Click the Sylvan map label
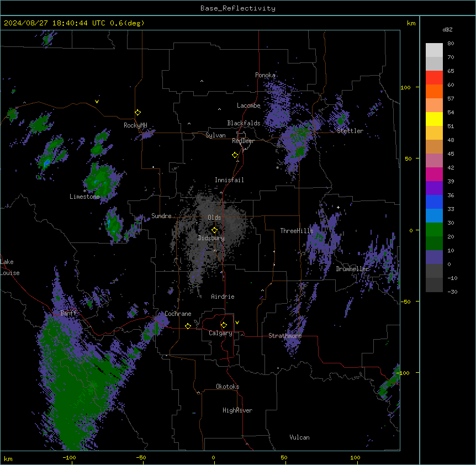Screen dimensions: 476x465 click(x=215, y=135)
